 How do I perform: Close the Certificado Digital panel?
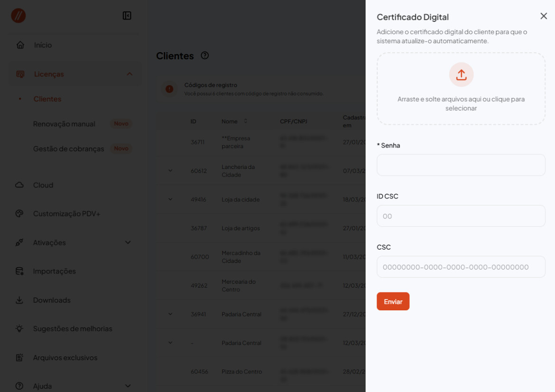click(544, 16)
